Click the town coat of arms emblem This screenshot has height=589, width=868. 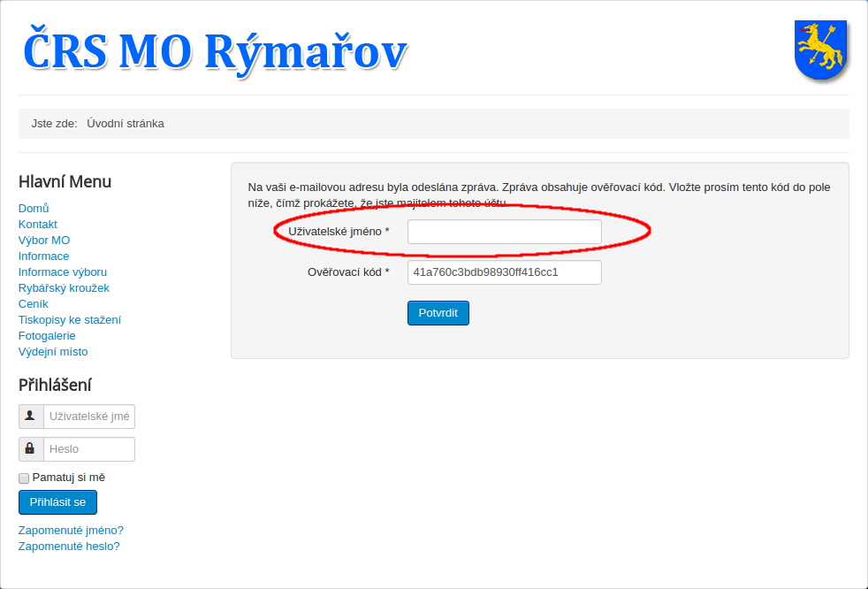(x=821, y=50)
